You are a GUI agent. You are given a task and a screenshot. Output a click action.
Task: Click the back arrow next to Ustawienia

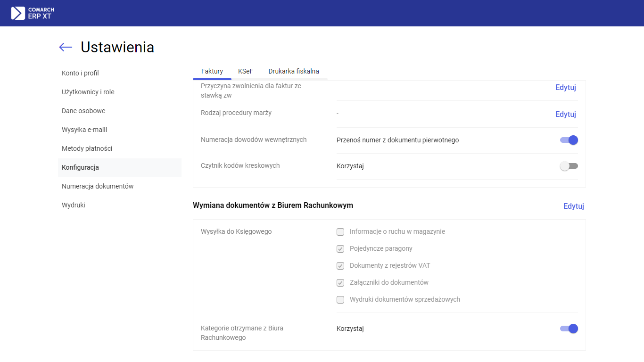(x=66, y=47)
